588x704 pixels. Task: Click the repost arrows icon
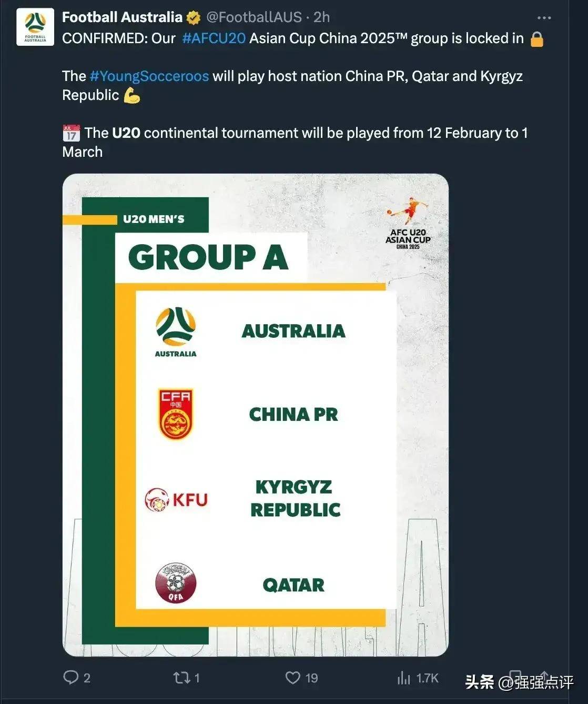point(181,678)
